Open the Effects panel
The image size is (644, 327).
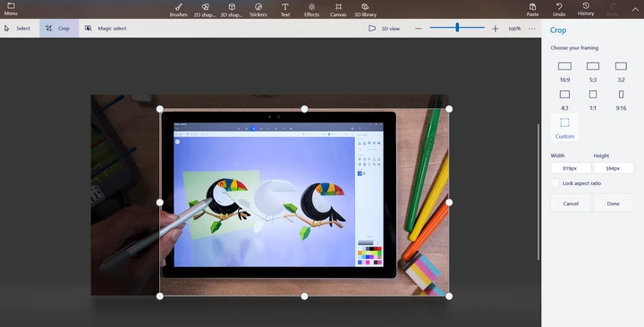pos(312,10)
